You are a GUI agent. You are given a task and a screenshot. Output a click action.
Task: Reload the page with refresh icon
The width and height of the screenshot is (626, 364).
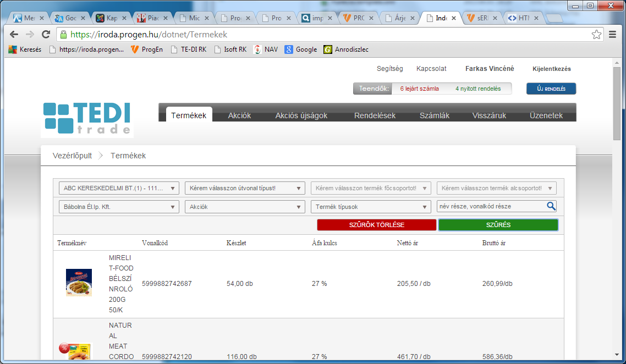(x=46, y=34)
